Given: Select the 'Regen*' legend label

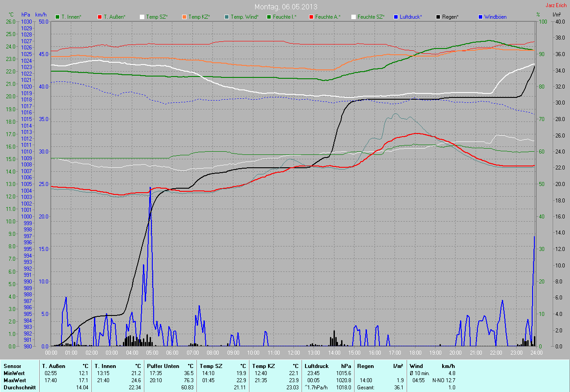Looking at the screenshot, I should point(450,17).
